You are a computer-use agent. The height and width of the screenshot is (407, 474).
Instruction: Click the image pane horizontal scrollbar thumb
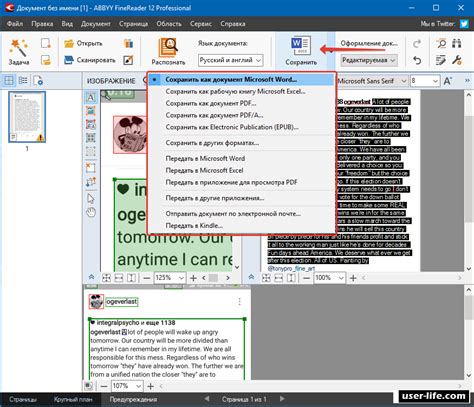[213, 277]
